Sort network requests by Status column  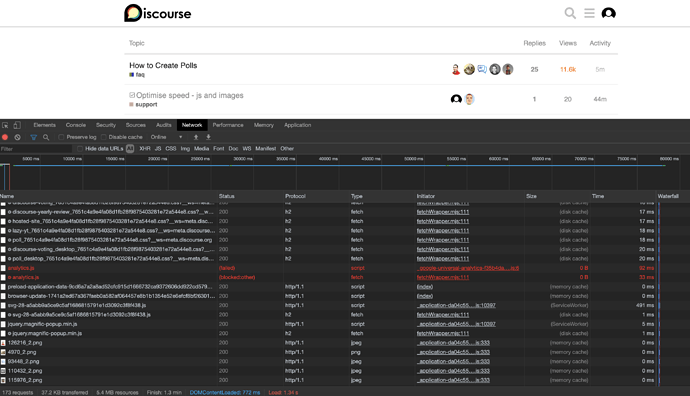click(250, 196)
